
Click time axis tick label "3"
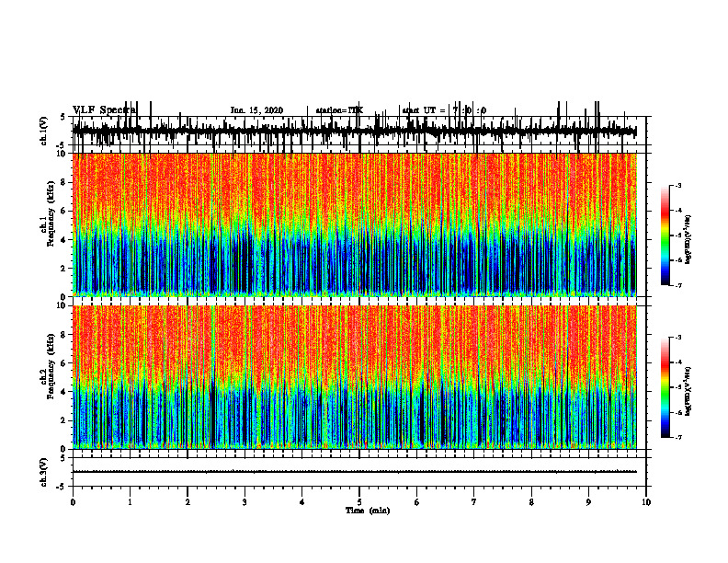coord(245,502)
